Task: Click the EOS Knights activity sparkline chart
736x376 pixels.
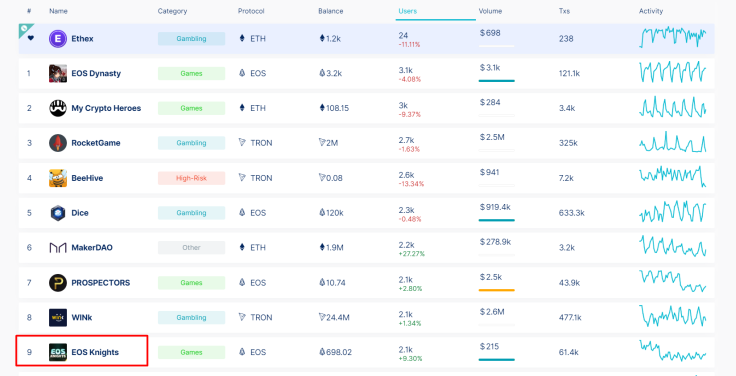Action: coord(673,351)
